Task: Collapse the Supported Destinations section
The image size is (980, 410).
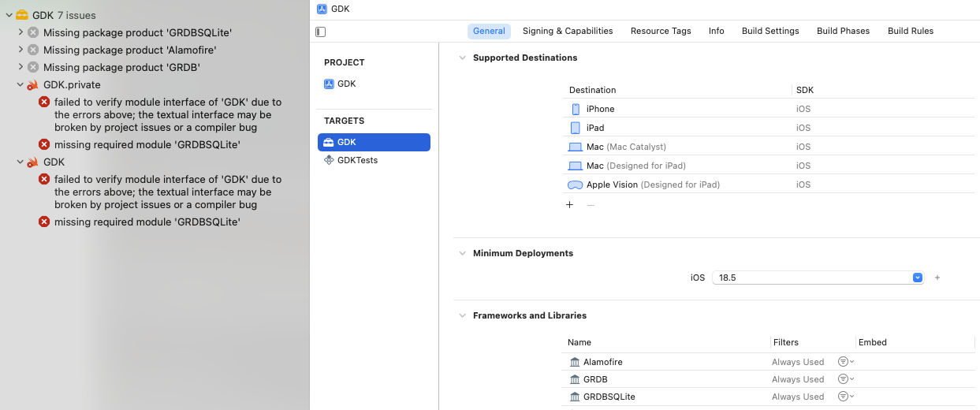Action: point(462,58)
